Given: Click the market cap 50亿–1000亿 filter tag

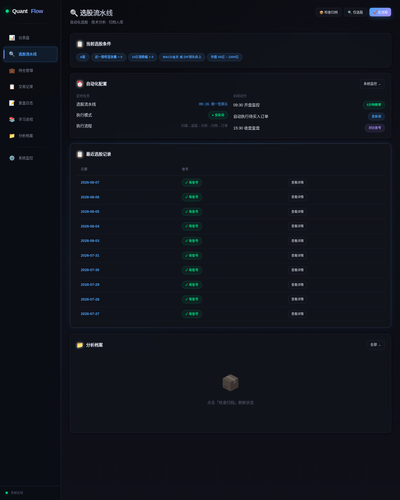Looking at the screenshot, I should click(x=225, y=57).
